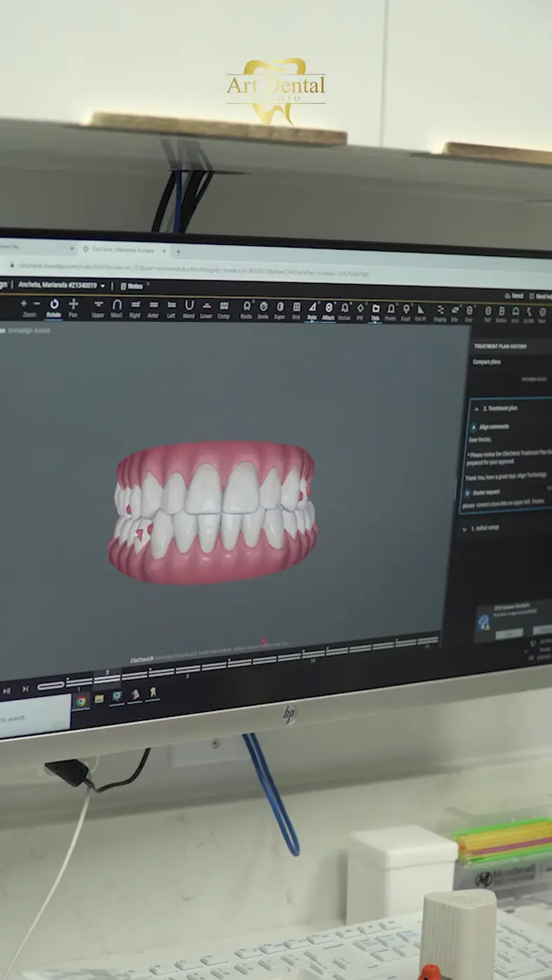
Task: Open File Explorer from the taskbar
Action: point(99,699)
